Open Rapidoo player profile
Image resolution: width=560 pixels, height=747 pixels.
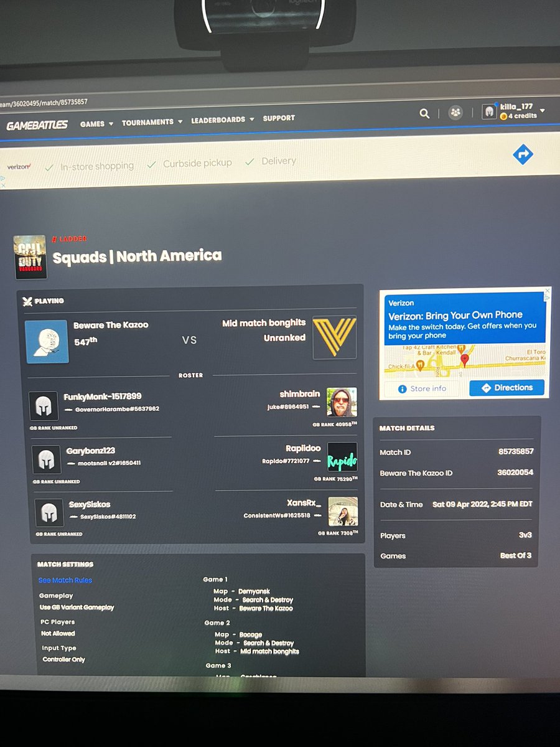coord(304,448)
